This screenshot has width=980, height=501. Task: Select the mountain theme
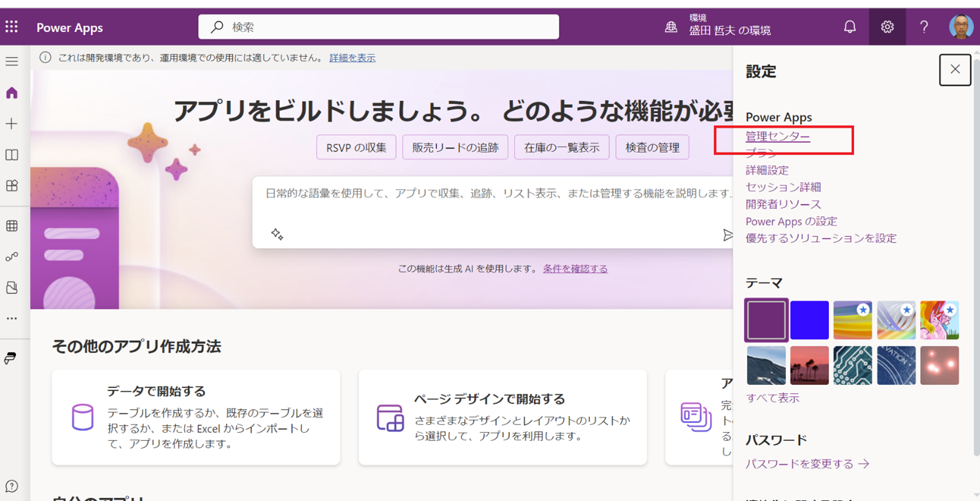(x=766, y=365)
